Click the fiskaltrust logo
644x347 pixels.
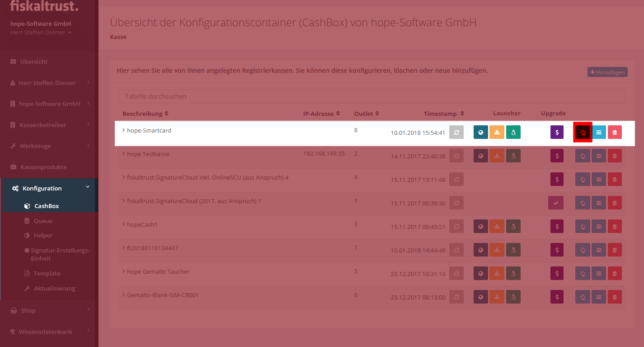pyautogui.click(x=44, y=6)
